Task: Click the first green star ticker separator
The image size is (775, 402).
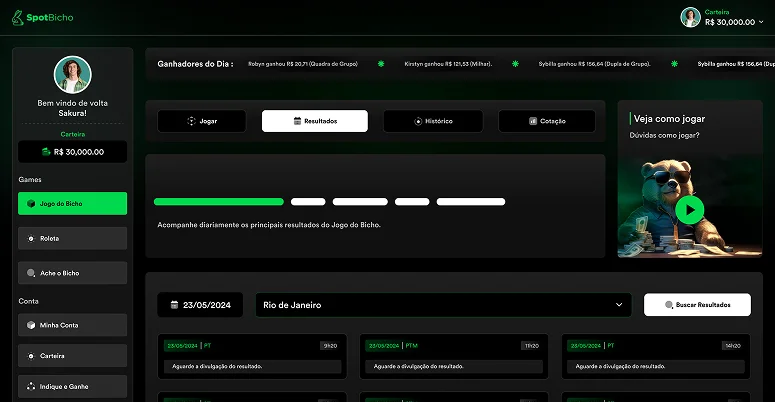Action: 381,64
